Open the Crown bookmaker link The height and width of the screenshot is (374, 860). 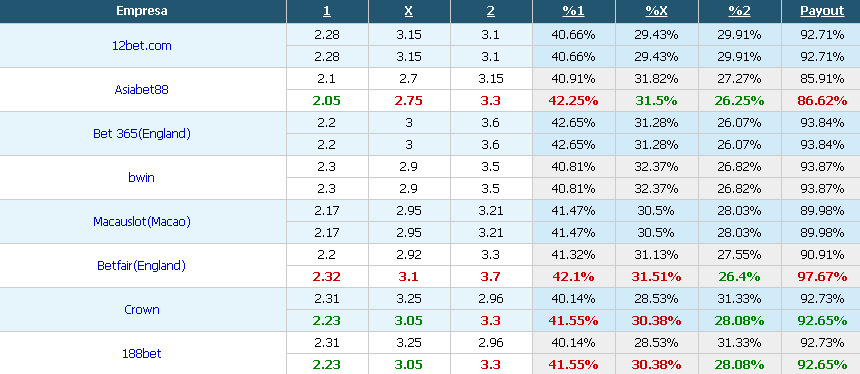tap(142, 309)
